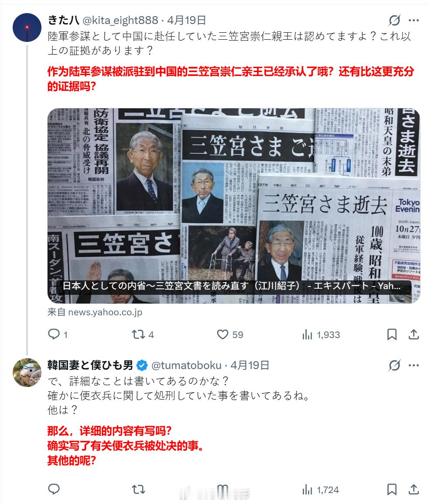Reply to the tumatoboku tweet
Screen dimensions: 428x504
[54, 489]
